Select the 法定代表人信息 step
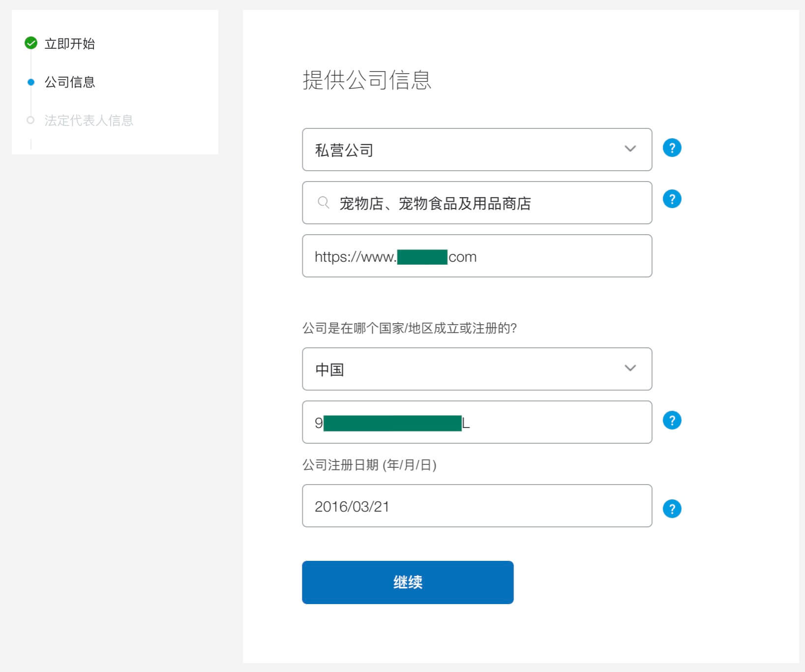Screen dimensions: 805x672 point(89,120)
